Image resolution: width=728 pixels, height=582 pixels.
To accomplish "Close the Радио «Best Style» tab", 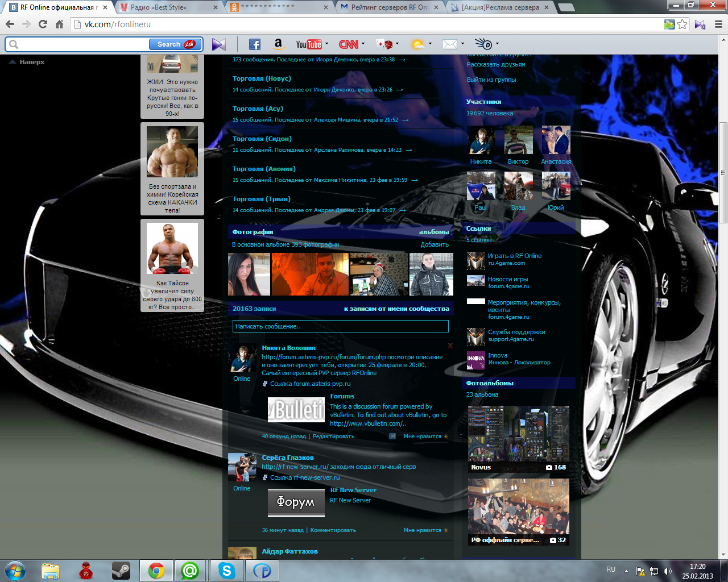I will [216, 7].
